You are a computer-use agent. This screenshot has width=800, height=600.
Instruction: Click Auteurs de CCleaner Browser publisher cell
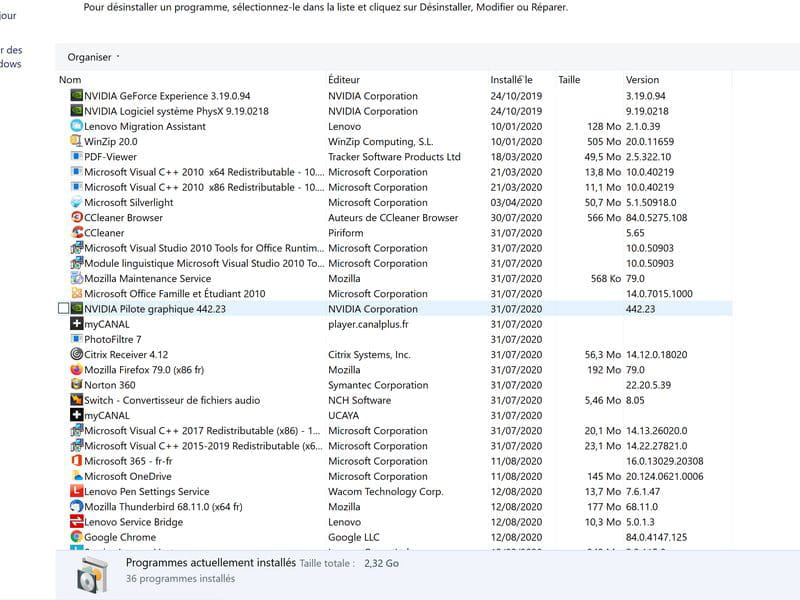pos(393,217)
